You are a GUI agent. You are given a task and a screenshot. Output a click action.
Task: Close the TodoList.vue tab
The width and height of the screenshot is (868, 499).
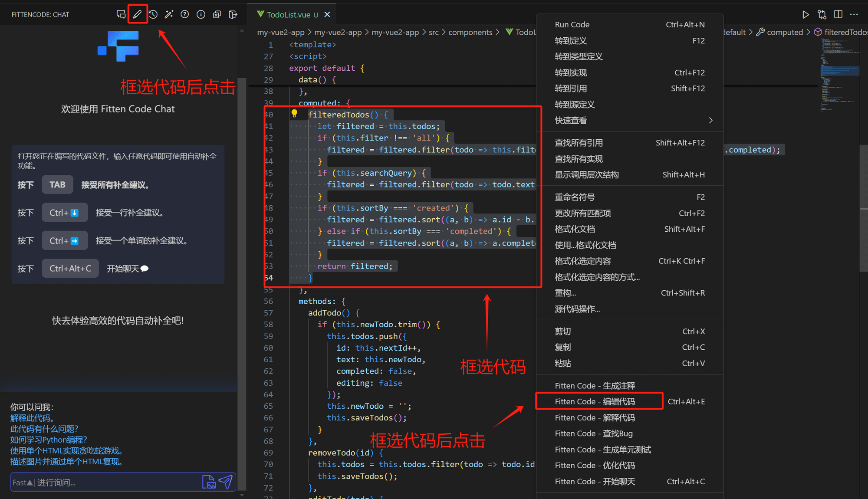[327, 14]
